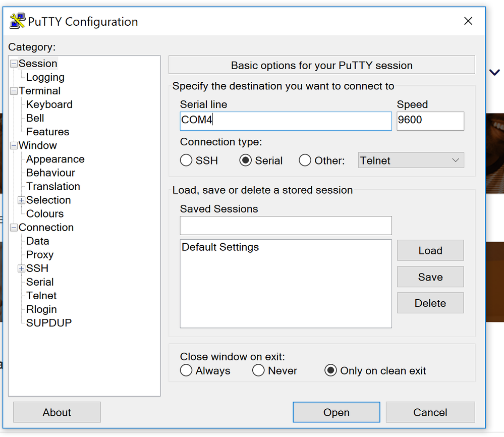
Task: Collapse the Connection category node
Action: 14,228
